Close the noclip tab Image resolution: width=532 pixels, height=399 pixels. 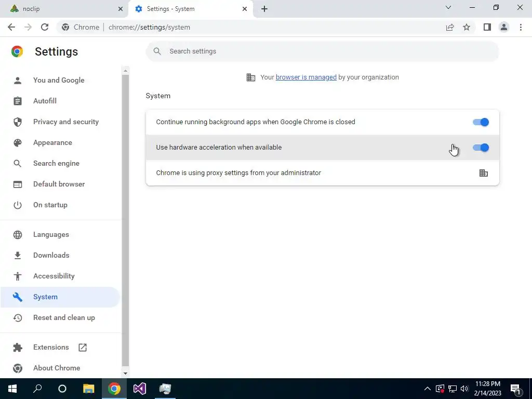[121, 9]
